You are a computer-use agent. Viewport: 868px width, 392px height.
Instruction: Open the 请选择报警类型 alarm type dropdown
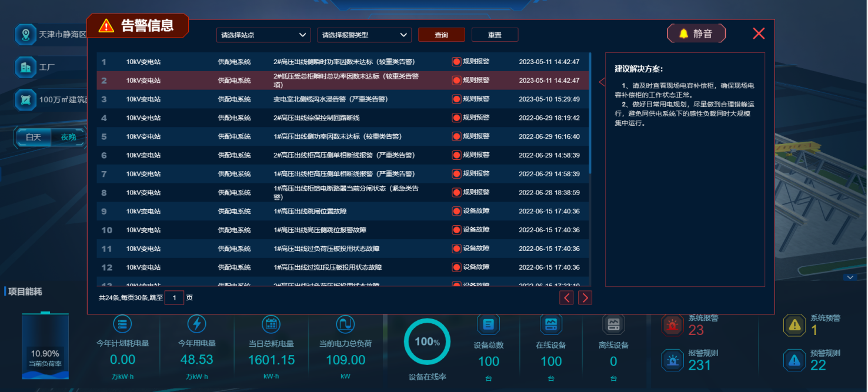pos(365,35)
